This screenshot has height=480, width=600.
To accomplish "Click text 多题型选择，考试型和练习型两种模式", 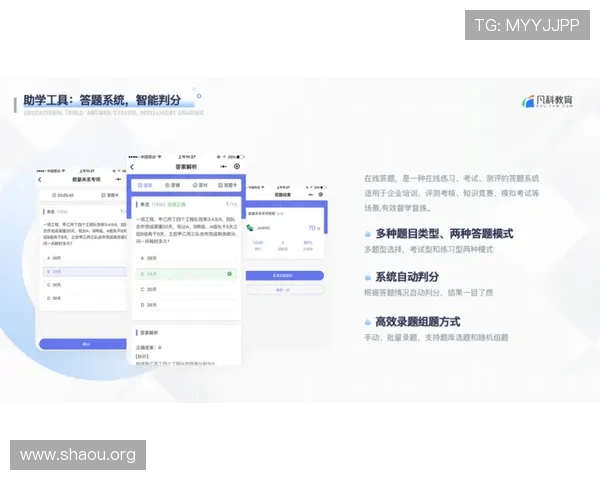I will point(429,250).
